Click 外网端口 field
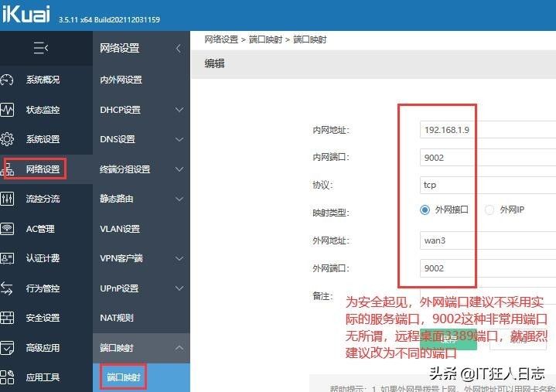556x392 pixels. click(488, 268)
